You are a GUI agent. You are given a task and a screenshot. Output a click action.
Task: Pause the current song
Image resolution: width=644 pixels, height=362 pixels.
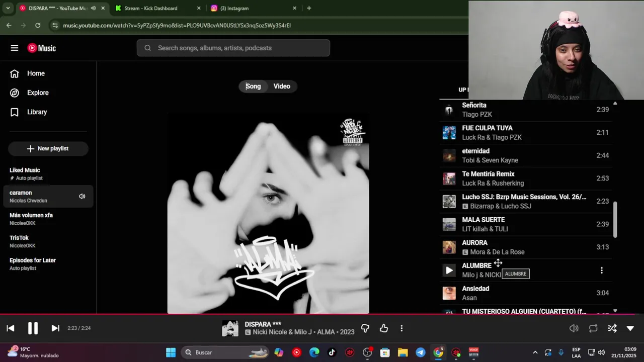click(33, 328)
